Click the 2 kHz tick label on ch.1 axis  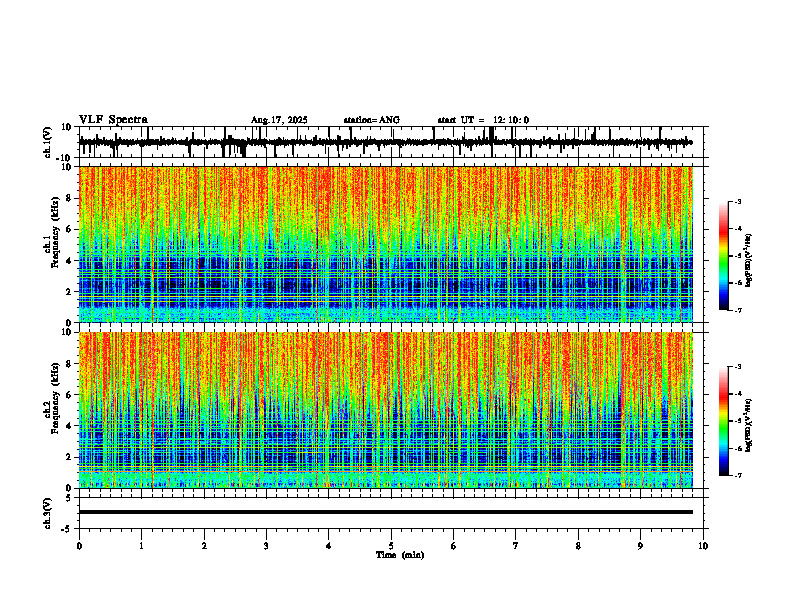point(69,292)
